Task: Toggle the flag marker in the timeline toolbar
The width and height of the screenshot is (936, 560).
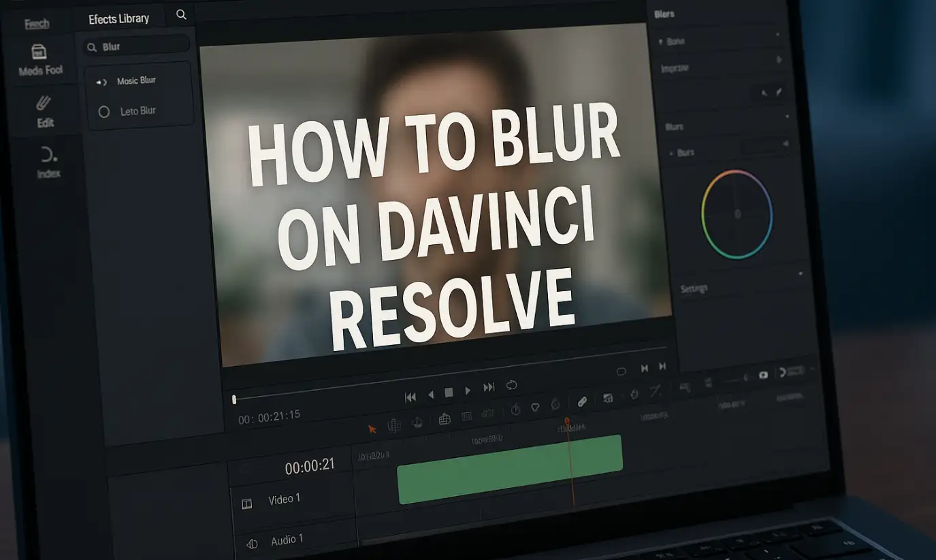Action: [536, 406]
